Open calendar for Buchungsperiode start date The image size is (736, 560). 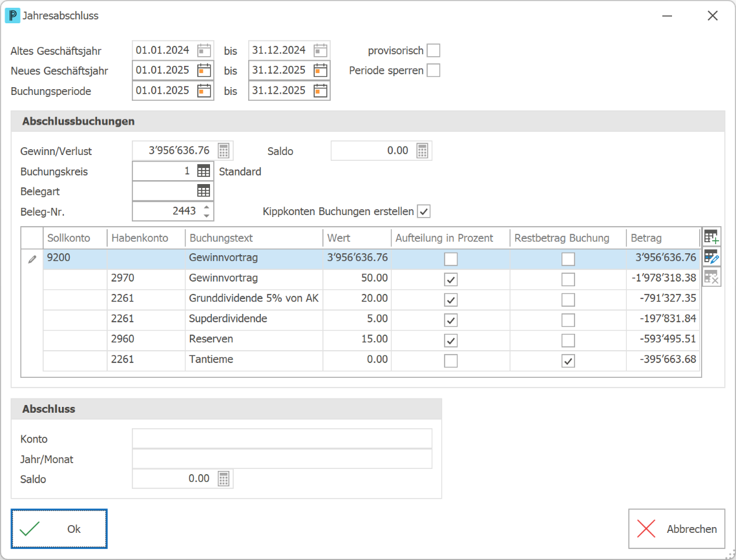[204, 90]
